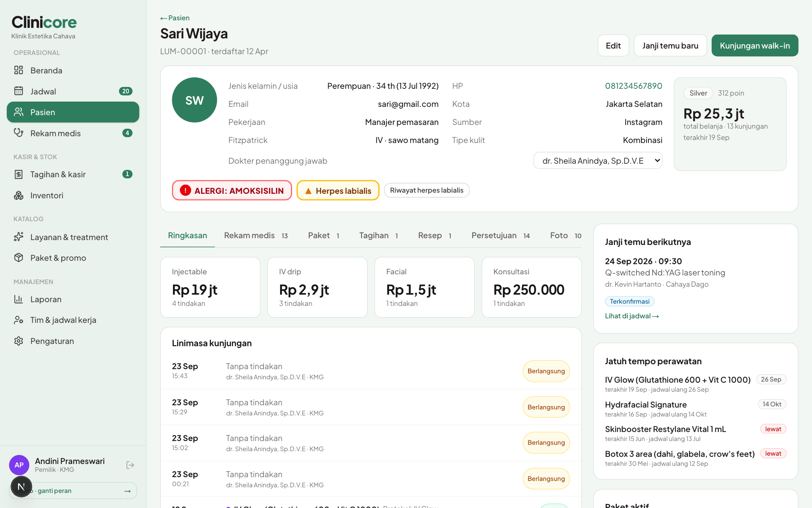This screenshot has height=508, width=812.
Task: Open the Injectable summary card
Action: pos(210,287)
